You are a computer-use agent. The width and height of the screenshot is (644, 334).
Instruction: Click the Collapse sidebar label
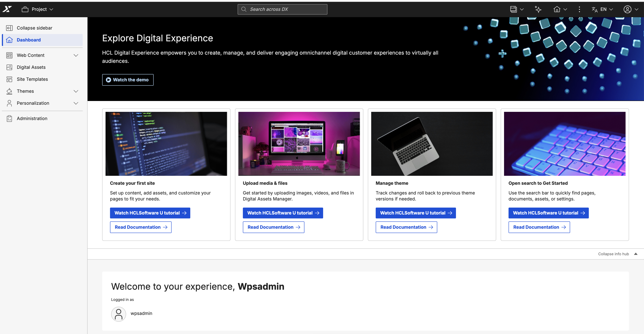(34, 28)
